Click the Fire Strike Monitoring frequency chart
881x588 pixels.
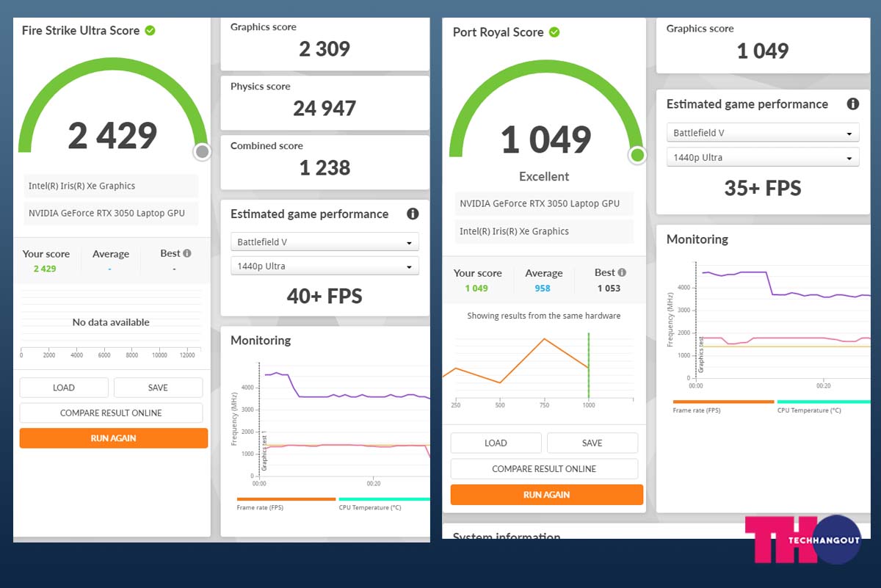click(330, 424)
